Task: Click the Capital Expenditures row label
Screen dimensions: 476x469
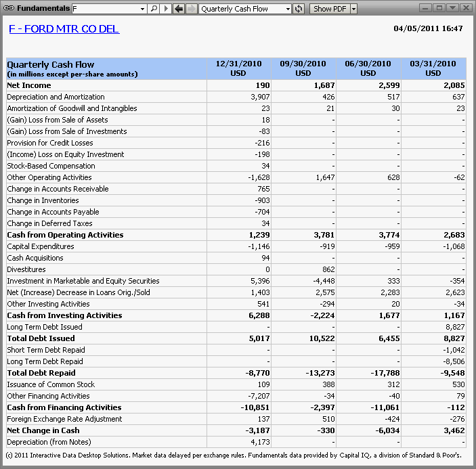Action: pyautogui.click(x=41, y=246)
